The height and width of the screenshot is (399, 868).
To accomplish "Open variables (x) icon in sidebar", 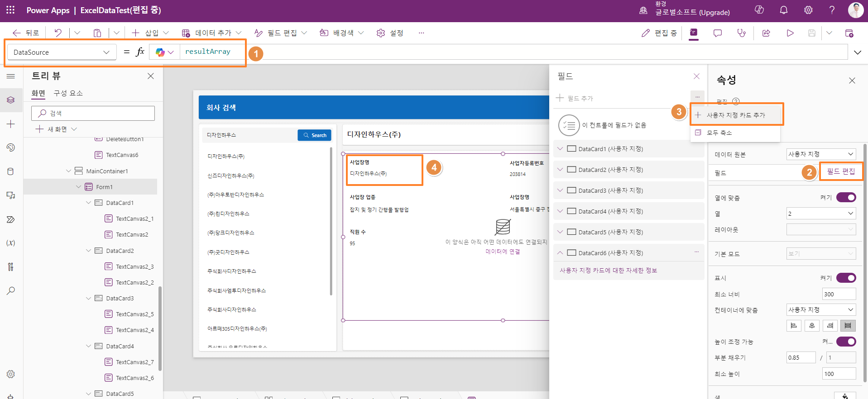I will pyautogui.click(x=11, y=243).
